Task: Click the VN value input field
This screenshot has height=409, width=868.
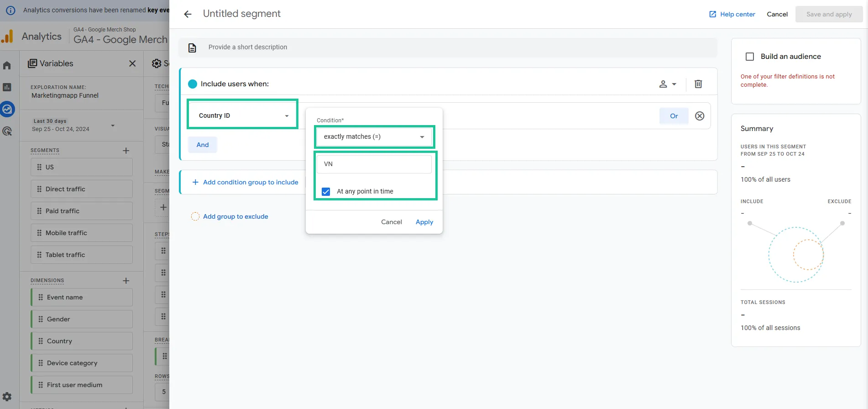Action: pos(374,164)
